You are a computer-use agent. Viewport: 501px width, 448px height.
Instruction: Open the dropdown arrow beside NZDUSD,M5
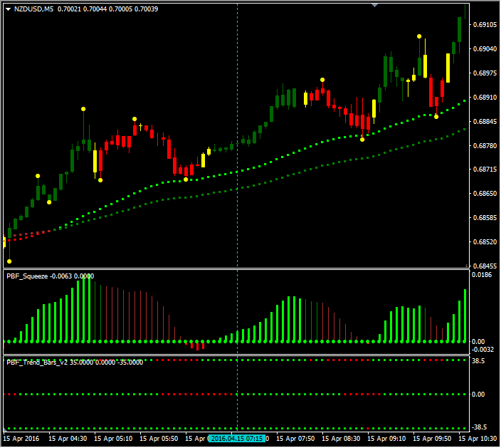tap(9, 9)
